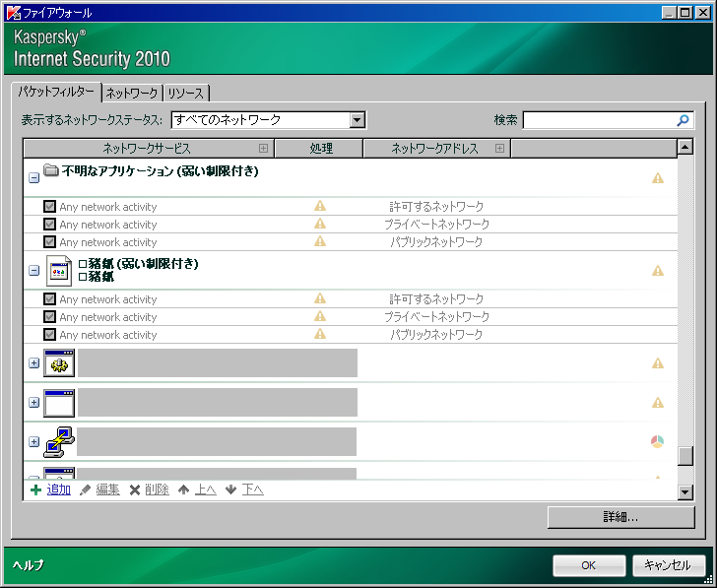Image resolution: width=717 pixels, height=588 pixels.
Task: Select the 猪鯱 (弱い制限付き) group title
Action: point(139,264)
